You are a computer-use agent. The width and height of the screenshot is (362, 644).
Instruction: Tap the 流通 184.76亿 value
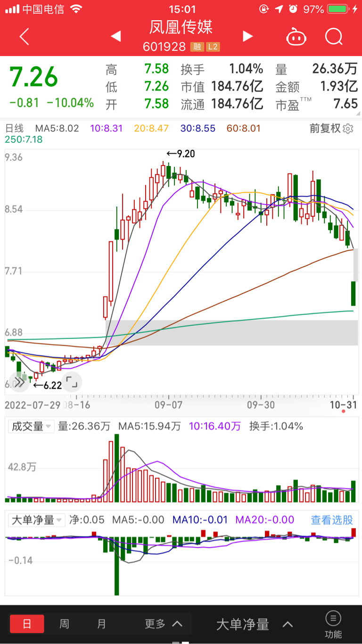[237, 103]
